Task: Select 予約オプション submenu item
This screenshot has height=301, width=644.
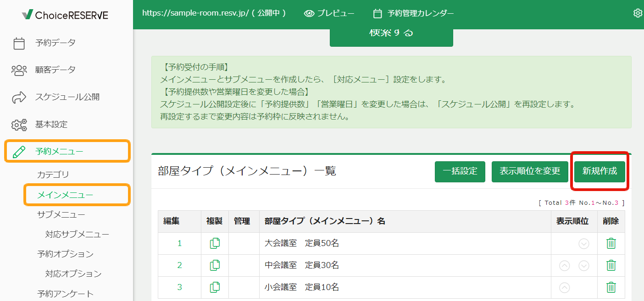Action: click(x=65, y=254)
